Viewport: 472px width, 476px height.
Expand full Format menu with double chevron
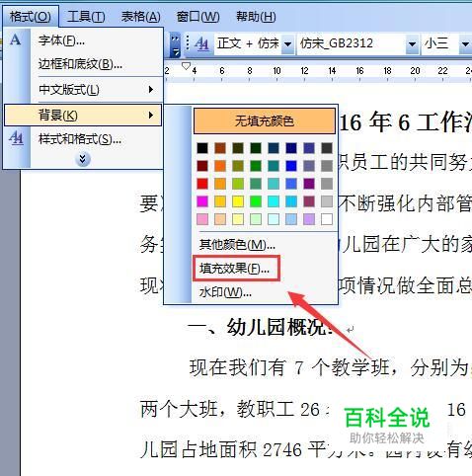click(83, 160)
